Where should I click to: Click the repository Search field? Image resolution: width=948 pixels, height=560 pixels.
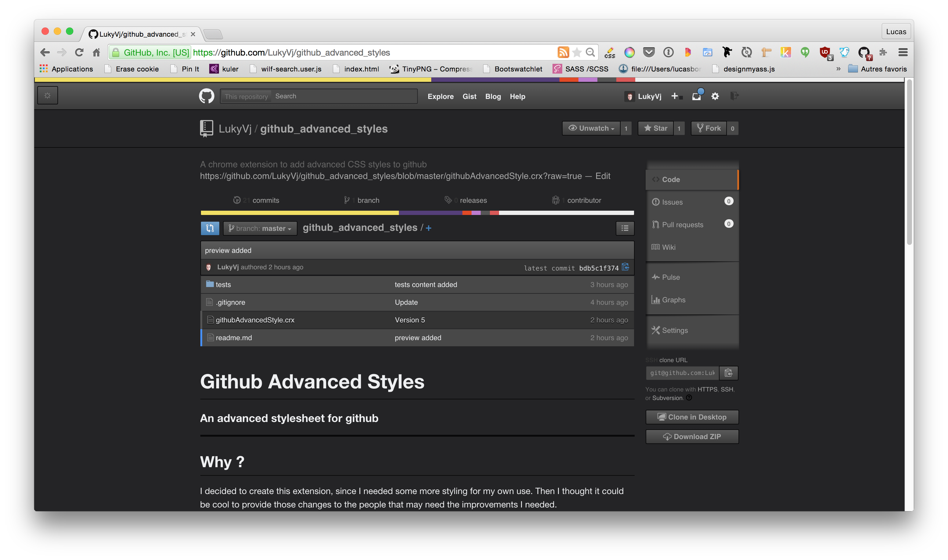pos(345,96)
